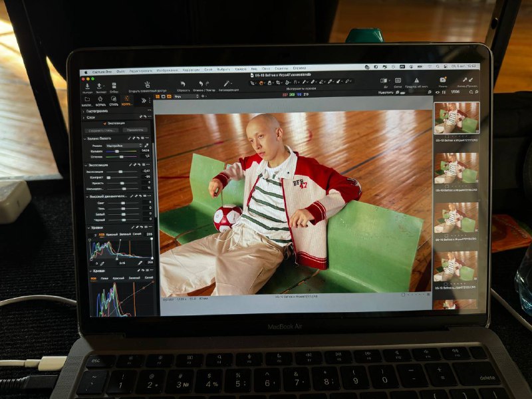
Task: Open the Apple menu
Action: [x=86, y=72]
